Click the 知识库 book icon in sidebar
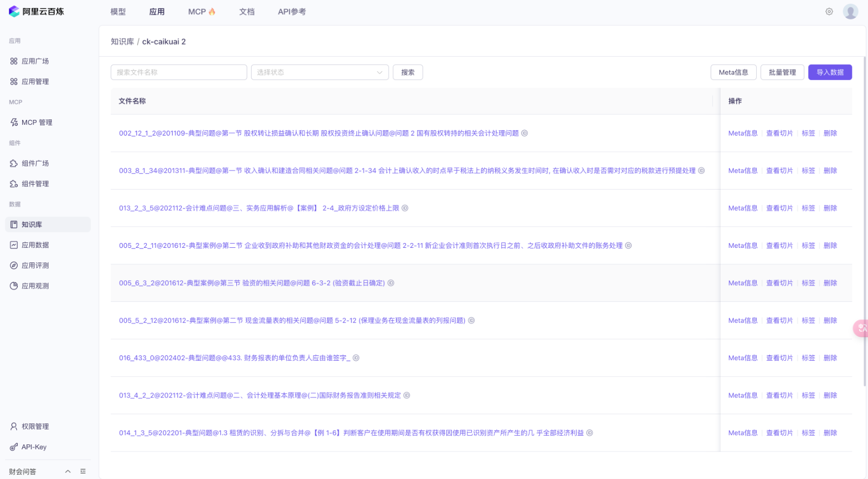868x479 pixels. [x=14, y=225]
